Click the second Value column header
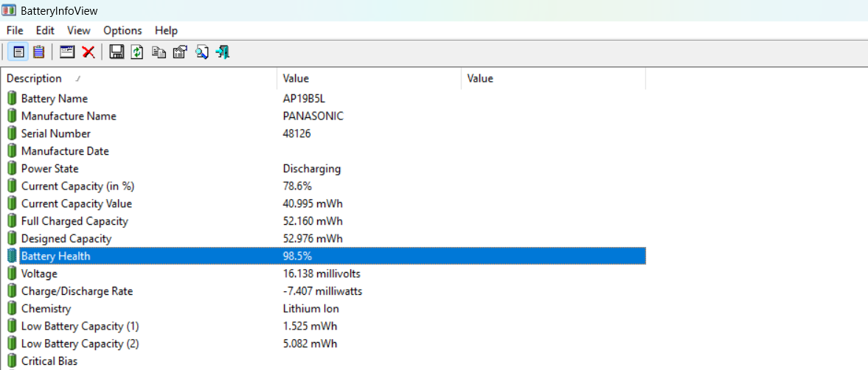868x370 pixels. 554,79
